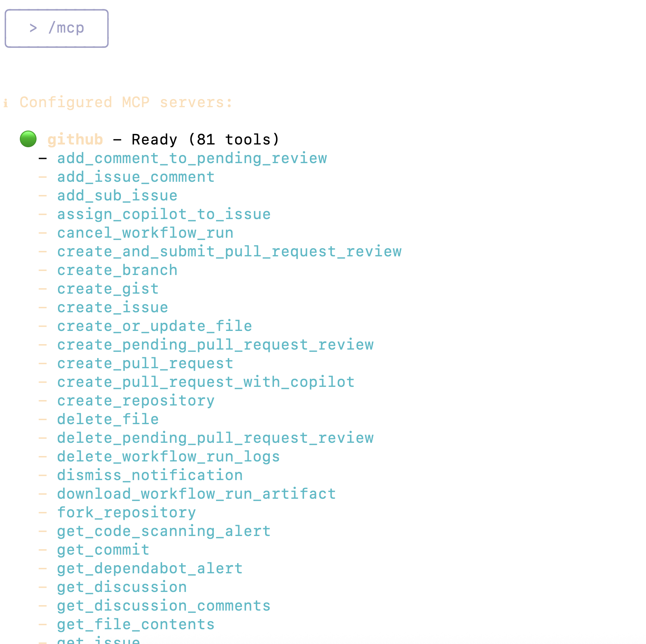Click download_workflow_run_artifact tool

pyautogui.click(x=196, y=494)
